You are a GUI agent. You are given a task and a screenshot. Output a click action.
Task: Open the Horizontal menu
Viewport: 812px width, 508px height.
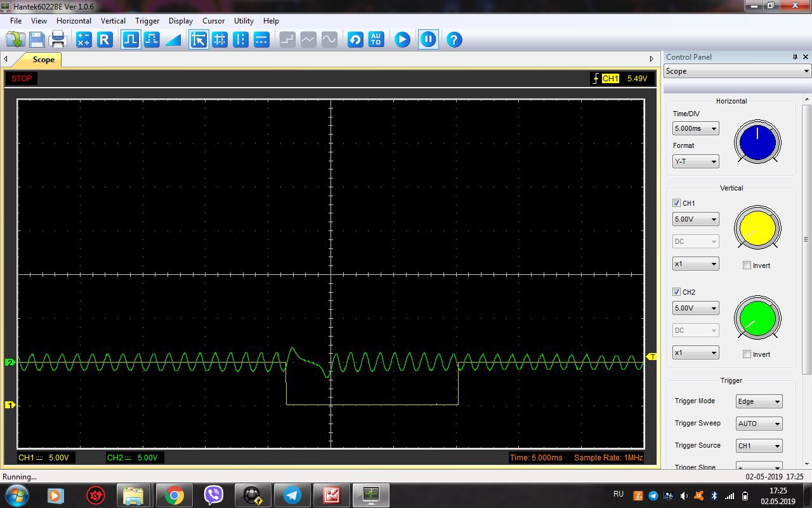click(74, 21)
